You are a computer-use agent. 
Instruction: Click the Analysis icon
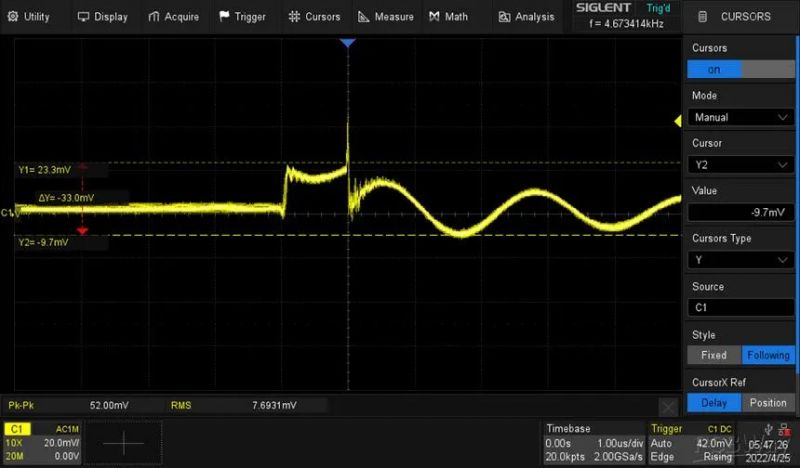(504, 16)
